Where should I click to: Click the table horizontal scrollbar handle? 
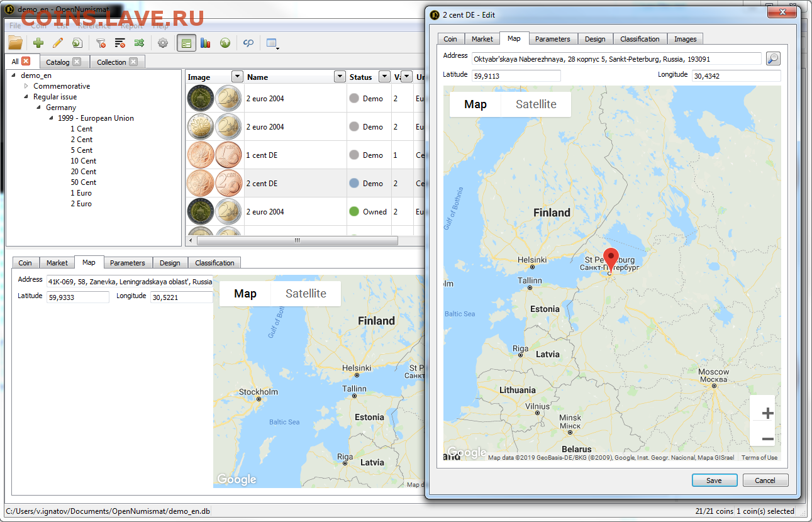pyautogui.click(x=297, y=241)
